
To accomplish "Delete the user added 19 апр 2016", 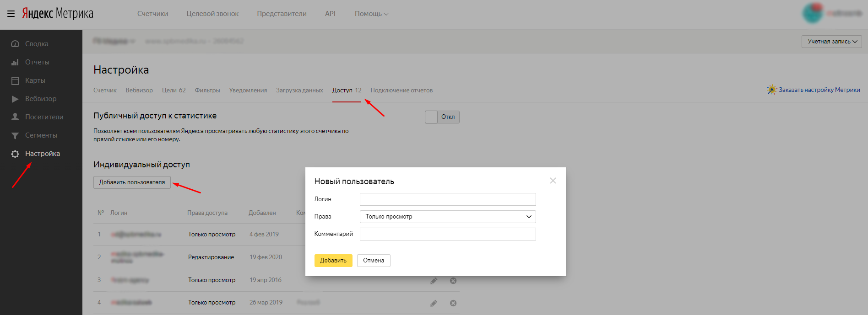I will (453, 281).
